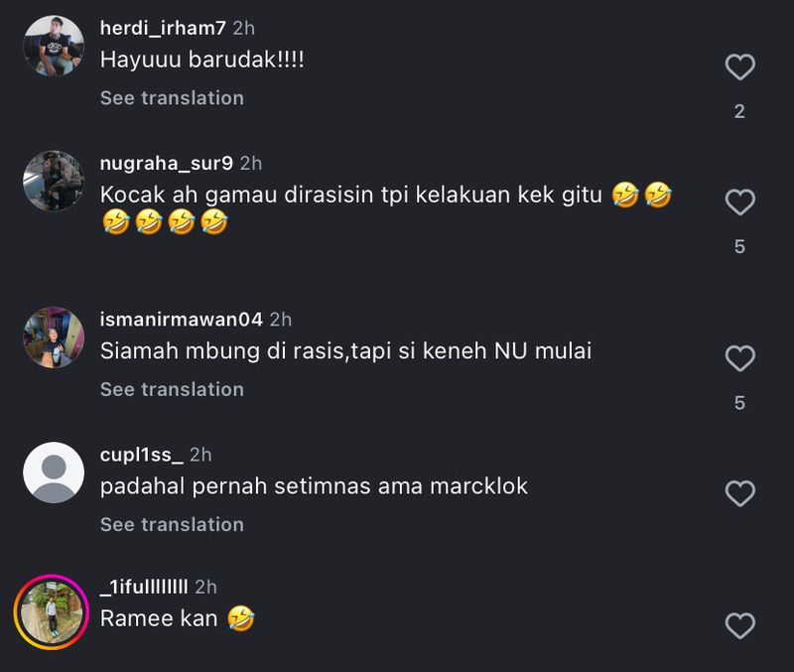Tap the heart icon beside 'Ramee kan'
The width and height of the screenshot is (794, 672).
738,625
